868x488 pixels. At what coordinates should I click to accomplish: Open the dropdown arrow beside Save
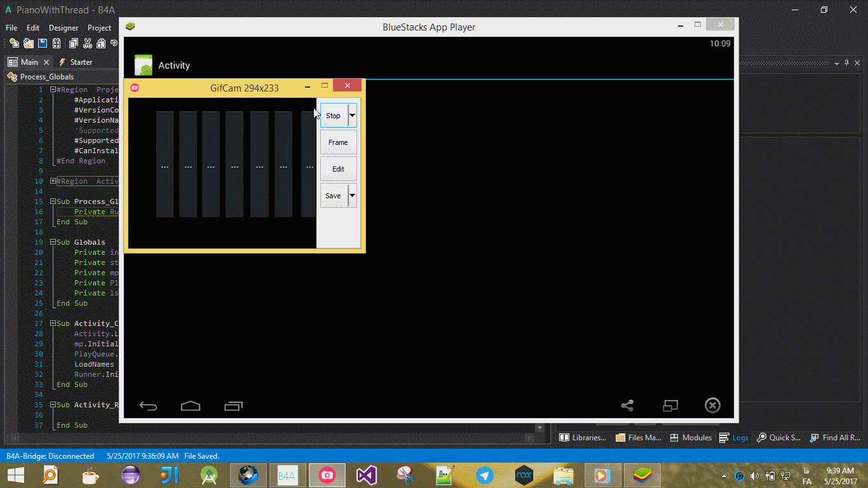tap(353, 196)
